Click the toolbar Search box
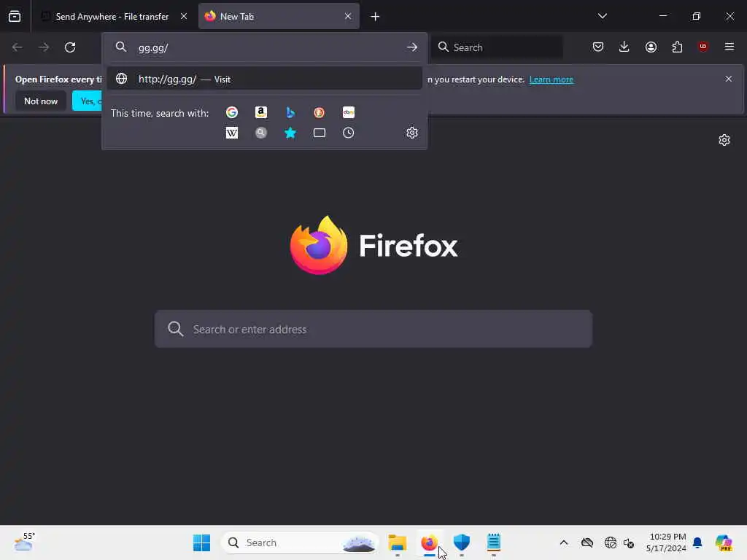 pyautogui.click(x=497, y=47)
